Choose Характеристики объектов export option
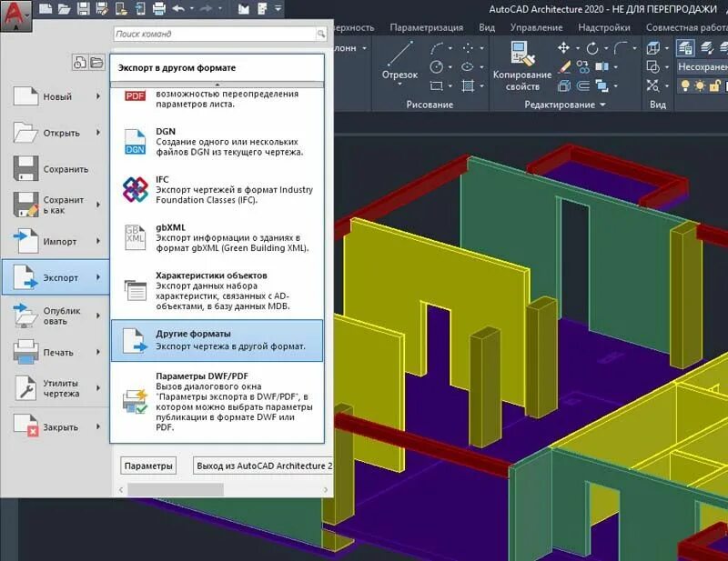Image resolution: width=728 pixels, height=561 pixels. point(217,290)
